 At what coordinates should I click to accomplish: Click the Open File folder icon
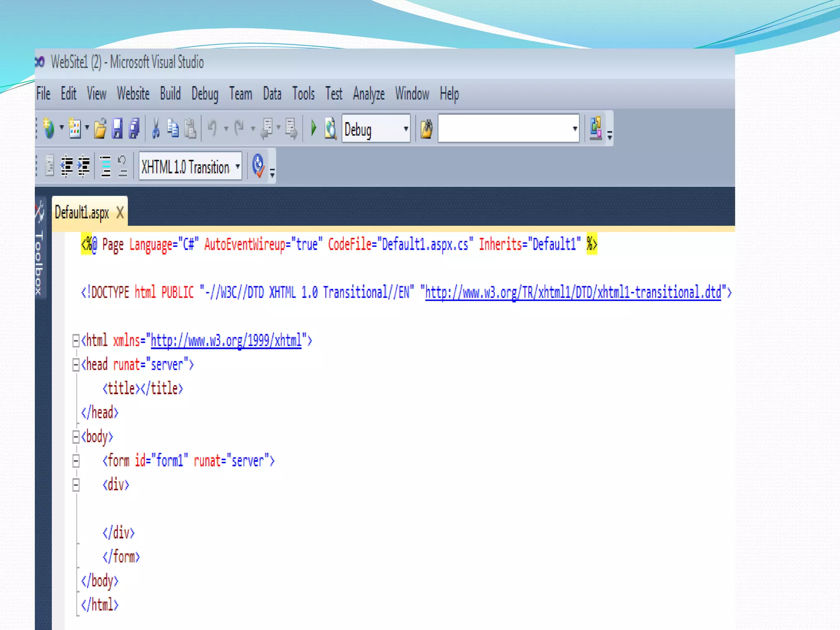pos(100,128)
